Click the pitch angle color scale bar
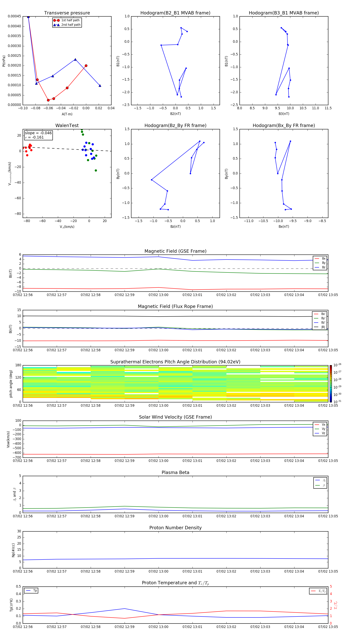 coord(331,384)
